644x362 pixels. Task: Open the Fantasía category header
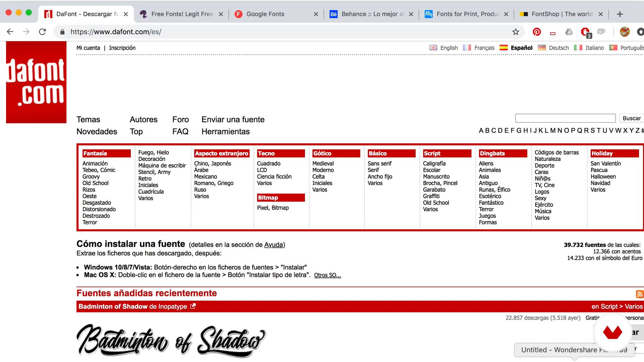click(106, 153)
